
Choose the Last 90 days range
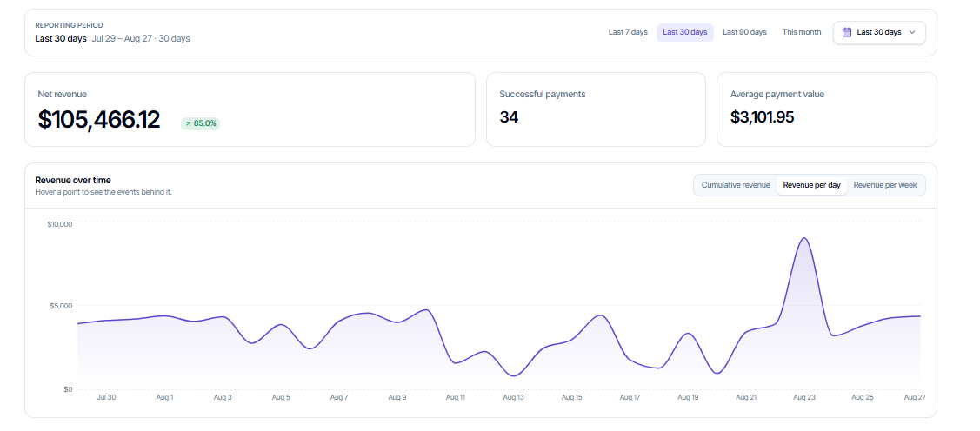coord(744,32)
